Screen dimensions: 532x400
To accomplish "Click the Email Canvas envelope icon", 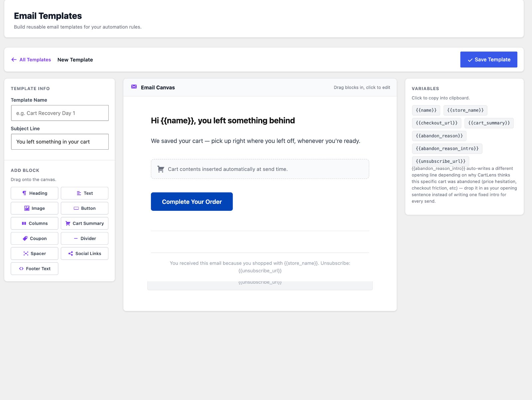I will 134,87.
